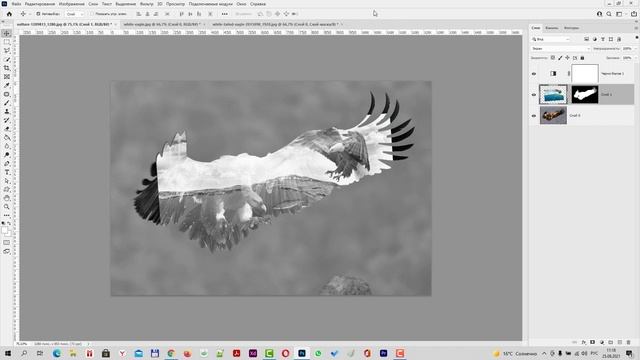The height and width of the screenshot is (360, 640).
Task: Open the auto-select target dropdown in the options bar
Action: (75, 14)
